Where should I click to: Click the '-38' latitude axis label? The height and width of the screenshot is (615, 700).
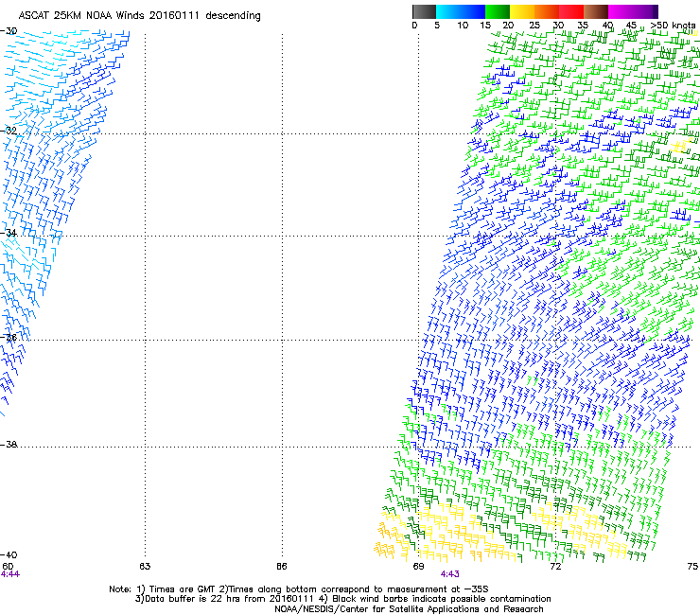pyautogui.click(x=9, y=445)
